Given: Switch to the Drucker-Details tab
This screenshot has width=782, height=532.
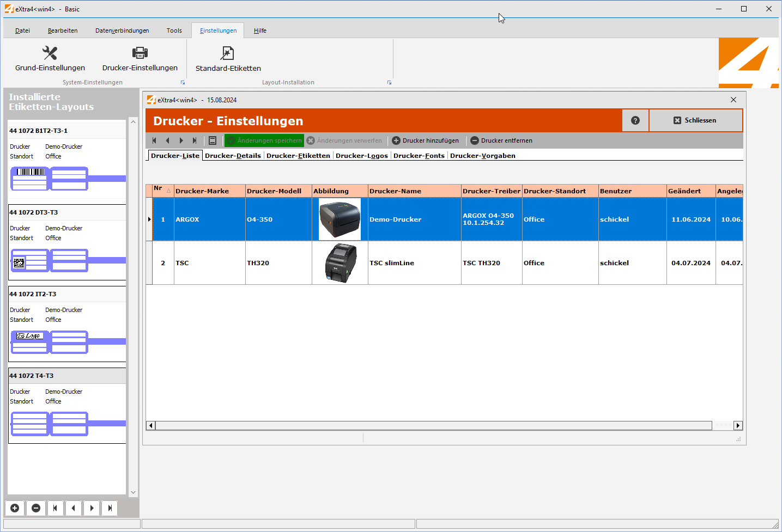Looking at the screenshot, I should coord(233,156).
